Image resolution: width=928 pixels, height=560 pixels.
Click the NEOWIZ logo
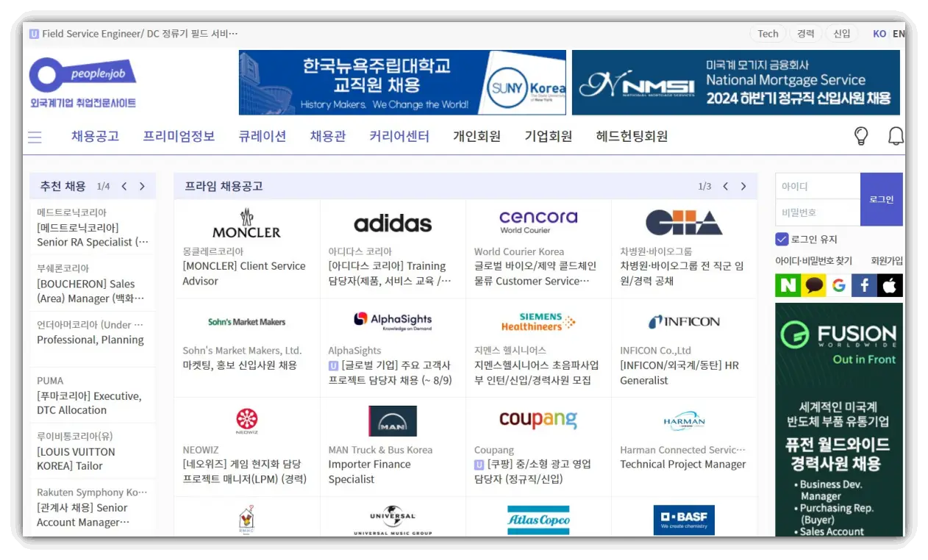click(246, 420)
